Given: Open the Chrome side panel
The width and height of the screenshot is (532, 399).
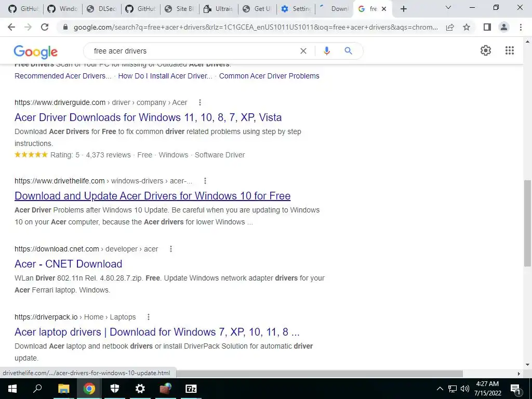Looking at the screenshot, I should pyautogui.click(x=487, y=27).
